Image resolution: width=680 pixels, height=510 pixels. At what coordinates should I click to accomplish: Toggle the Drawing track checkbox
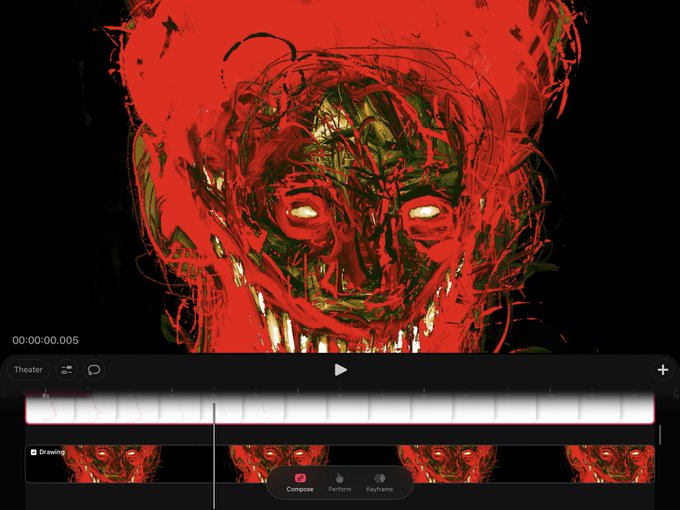pyautogui.click(x=33, y=452)
